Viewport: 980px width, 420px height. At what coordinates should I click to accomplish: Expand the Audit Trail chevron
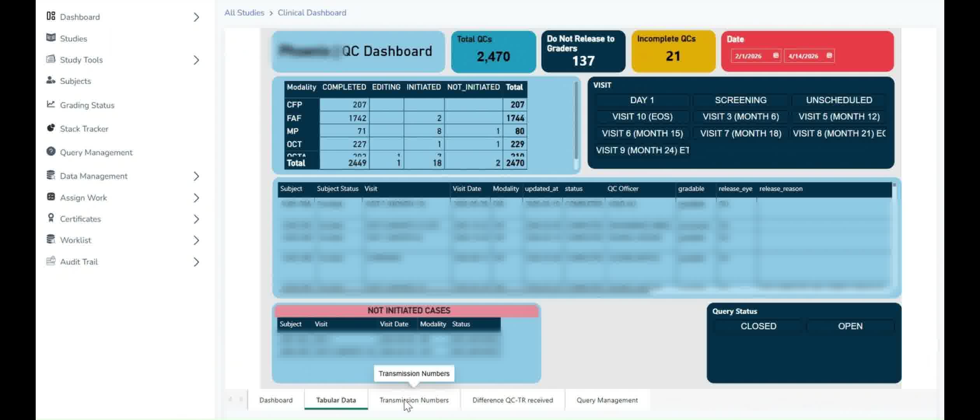[196, 262]
